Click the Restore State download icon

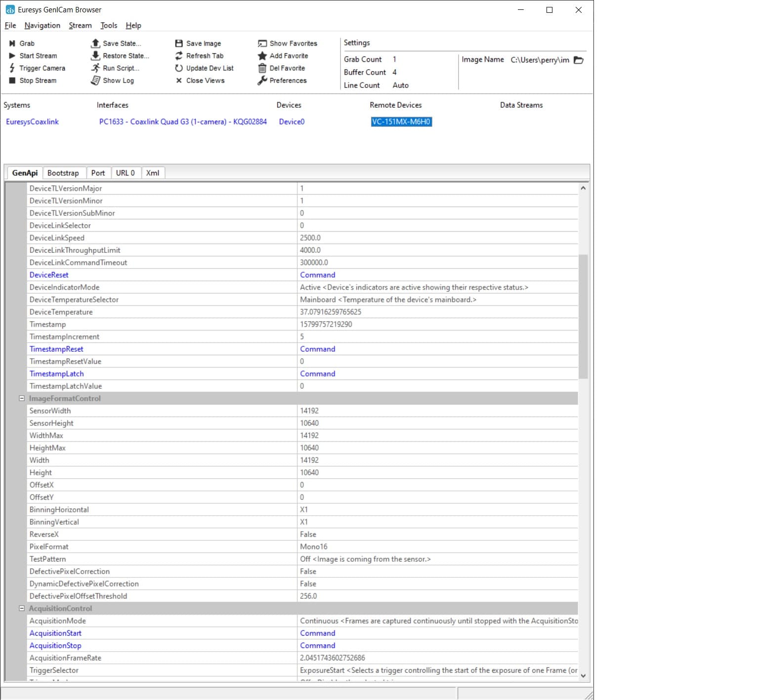coord(96,56)
